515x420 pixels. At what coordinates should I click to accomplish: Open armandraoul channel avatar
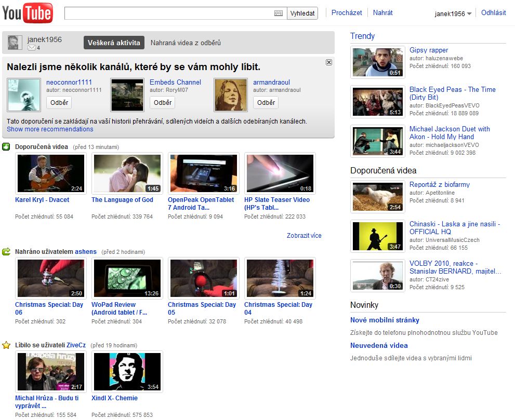pos(231,95)
